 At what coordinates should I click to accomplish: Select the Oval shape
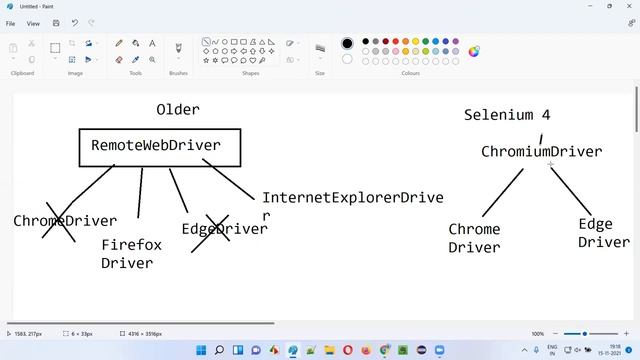(x=224, y=42)
